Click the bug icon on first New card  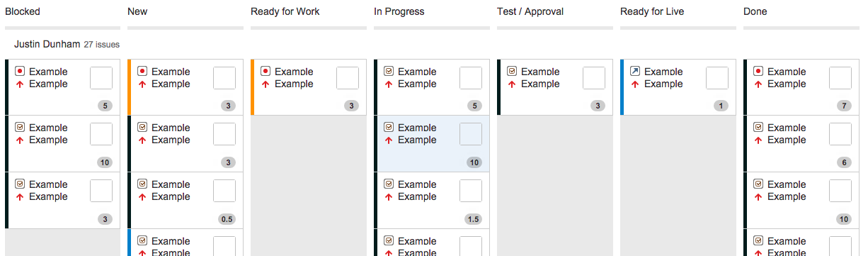point(142,71)
